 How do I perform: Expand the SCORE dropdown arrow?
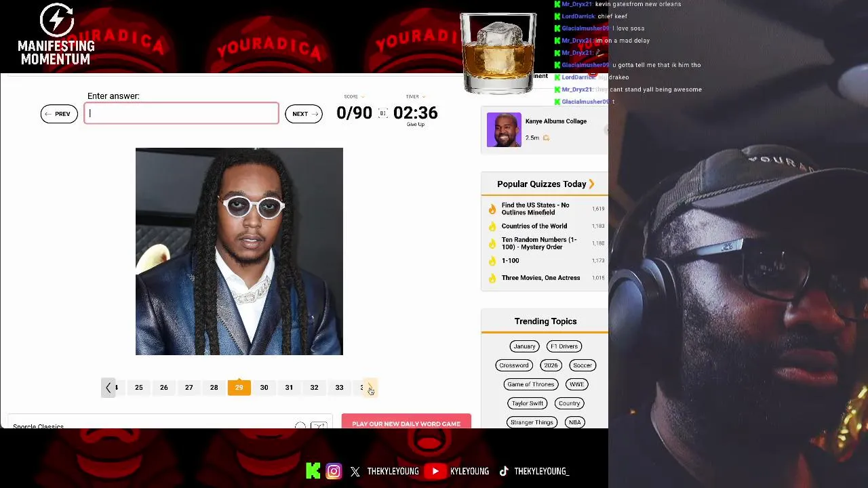[x=362, y=97]
